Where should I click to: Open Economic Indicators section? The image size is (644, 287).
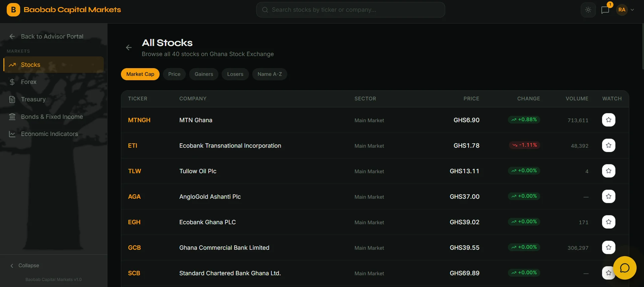point(54,134)
